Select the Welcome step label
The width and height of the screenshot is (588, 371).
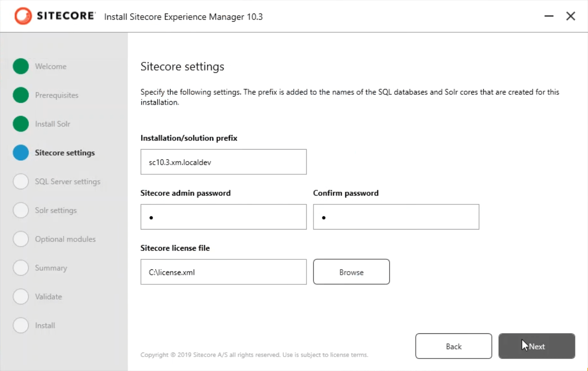[51, 66]
